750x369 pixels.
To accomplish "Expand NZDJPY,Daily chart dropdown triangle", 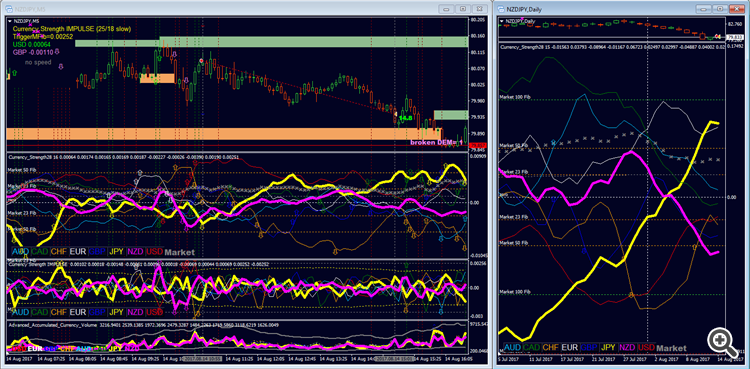I will point(502,21).
